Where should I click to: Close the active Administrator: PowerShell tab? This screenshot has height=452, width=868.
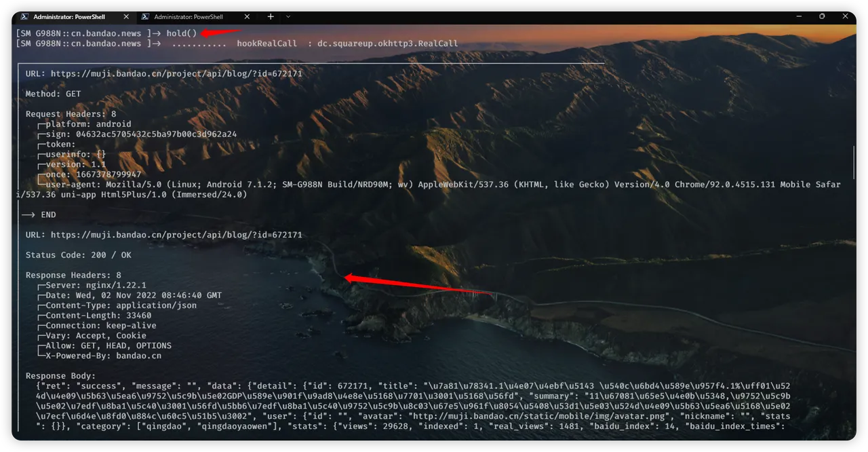click(125, 16)
